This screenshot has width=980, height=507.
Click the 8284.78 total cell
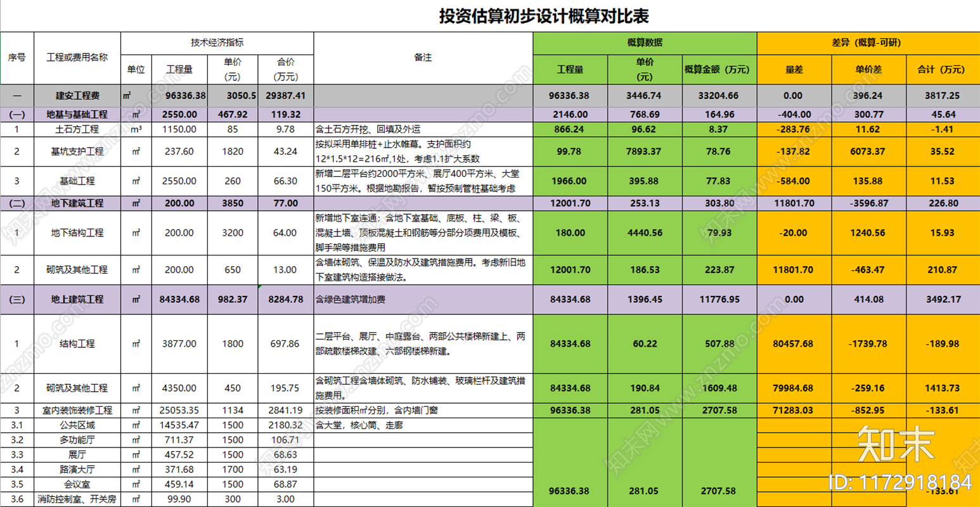point(285,299)
